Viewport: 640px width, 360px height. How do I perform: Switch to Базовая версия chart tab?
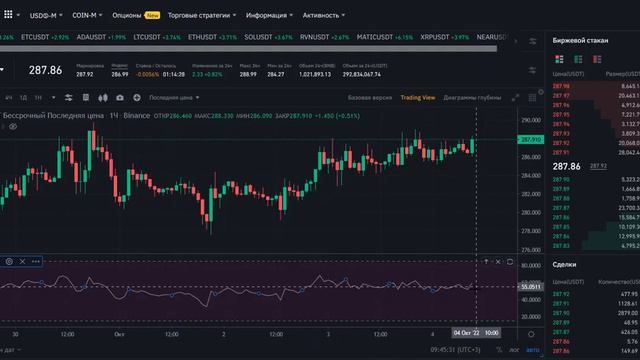[x=369, y=98]
